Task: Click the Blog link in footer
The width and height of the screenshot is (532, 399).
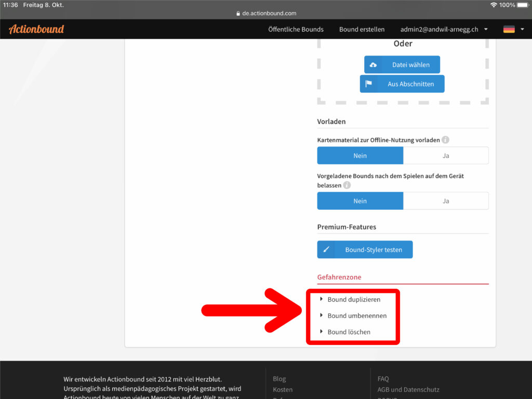Action: point(279,379)
